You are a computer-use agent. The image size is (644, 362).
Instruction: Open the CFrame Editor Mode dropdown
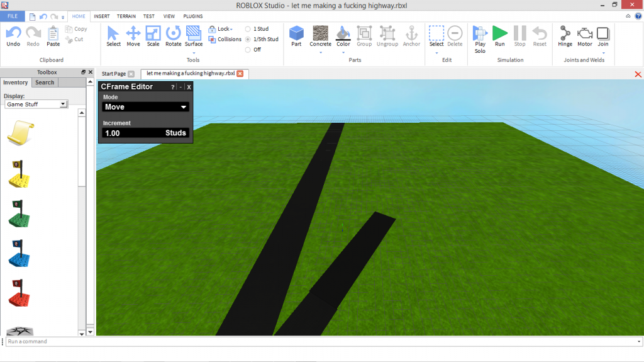point(145,107)
